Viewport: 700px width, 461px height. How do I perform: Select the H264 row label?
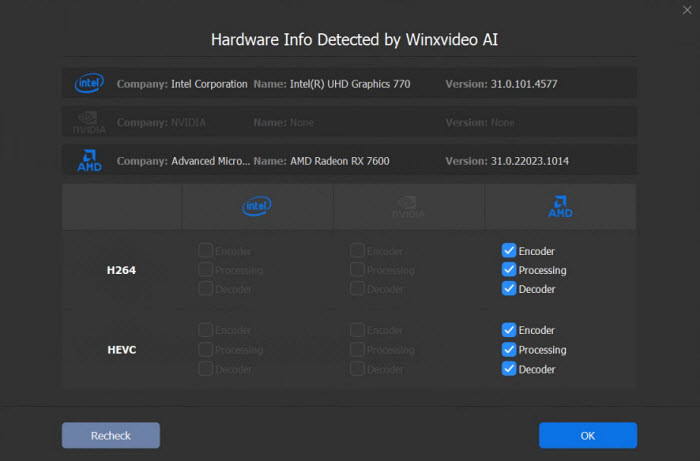121,270
